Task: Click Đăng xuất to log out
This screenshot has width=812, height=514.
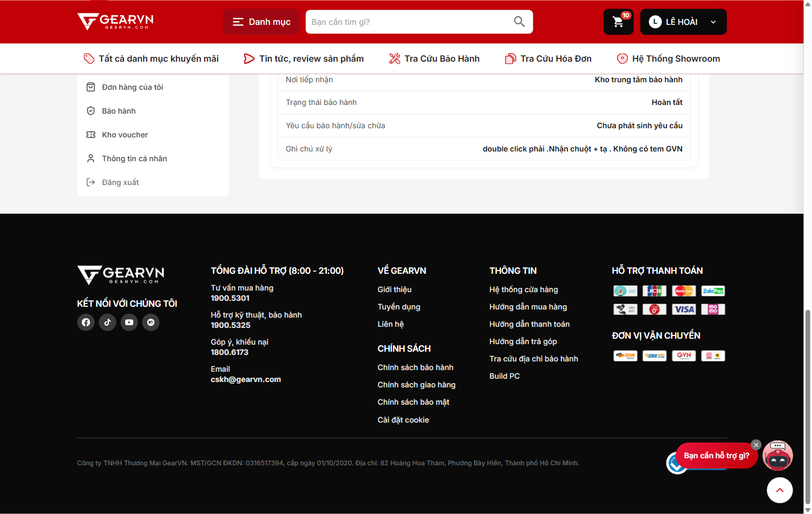Action: 120,182
